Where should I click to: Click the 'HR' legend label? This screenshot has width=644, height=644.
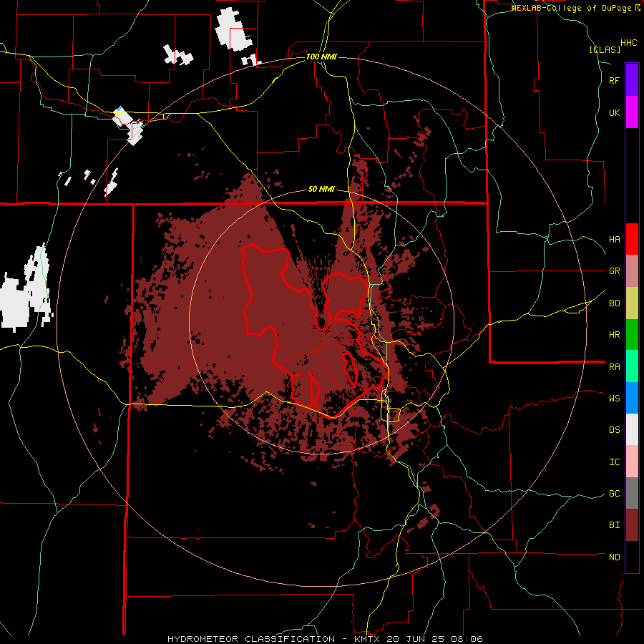[x=614, y=335]
